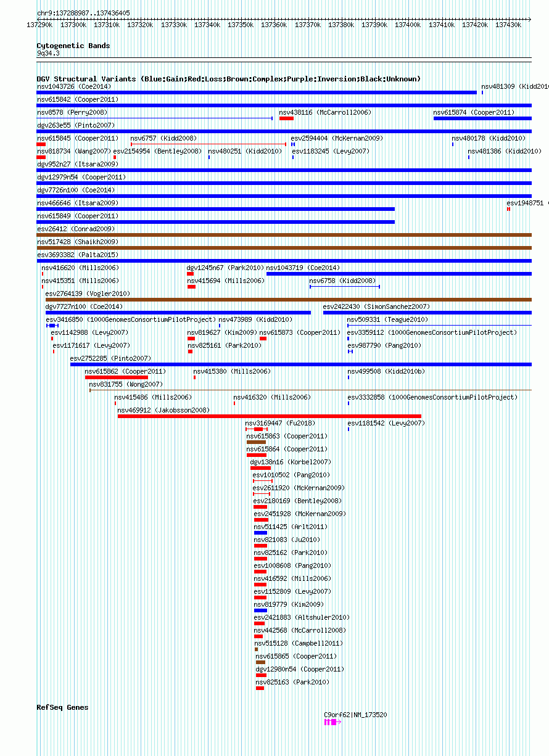Open esv3693382 (Palta2015) variant
549x756 pixels.
click(x=78, y=255)
